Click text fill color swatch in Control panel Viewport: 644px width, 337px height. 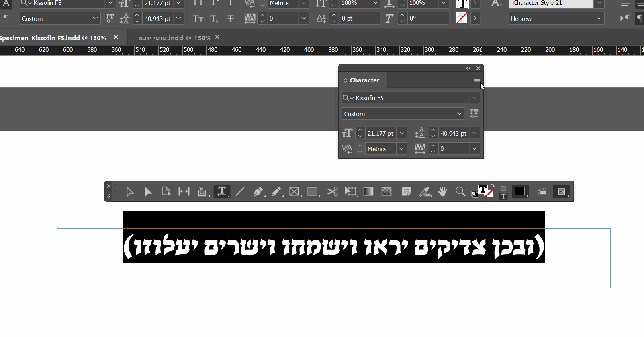coord(462,4)
